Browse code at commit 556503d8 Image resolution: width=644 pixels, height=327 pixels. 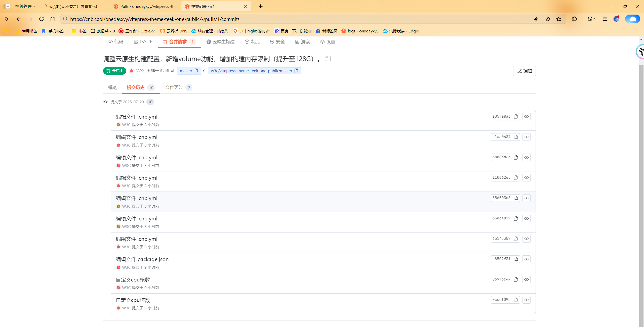(527, 198)
